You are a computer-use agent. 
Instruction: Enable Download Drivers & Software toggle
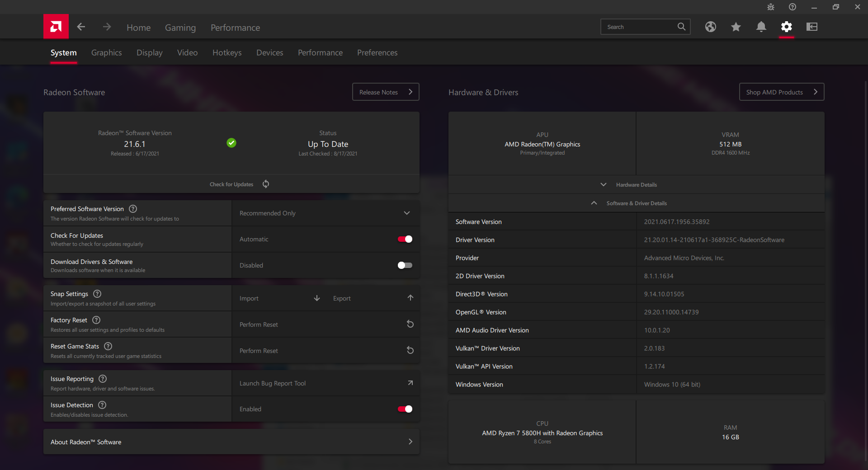405,265
